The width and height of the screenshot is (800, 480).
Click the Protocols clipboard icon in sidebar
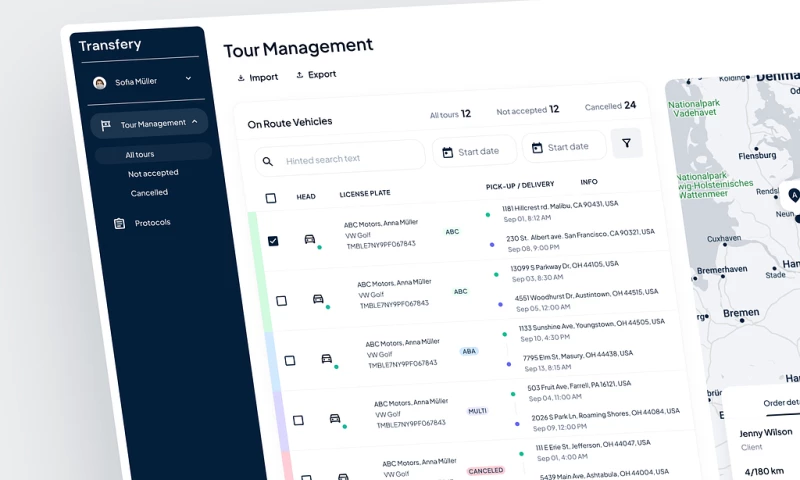pos(119,223)
